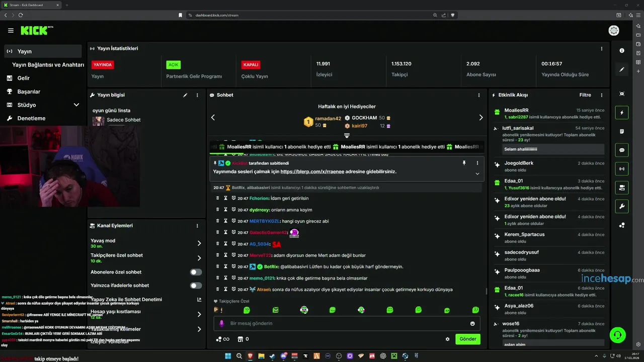
Task: Open the hamburger menu next to Kick logo
Action: click(11, 31)
